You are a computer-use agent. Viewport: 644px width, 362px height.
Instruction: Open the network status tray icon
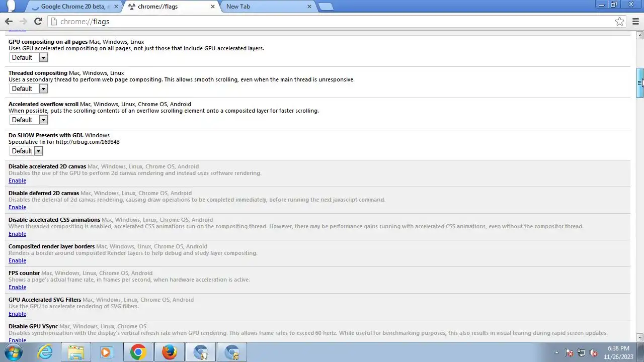(x=581, y=352)
